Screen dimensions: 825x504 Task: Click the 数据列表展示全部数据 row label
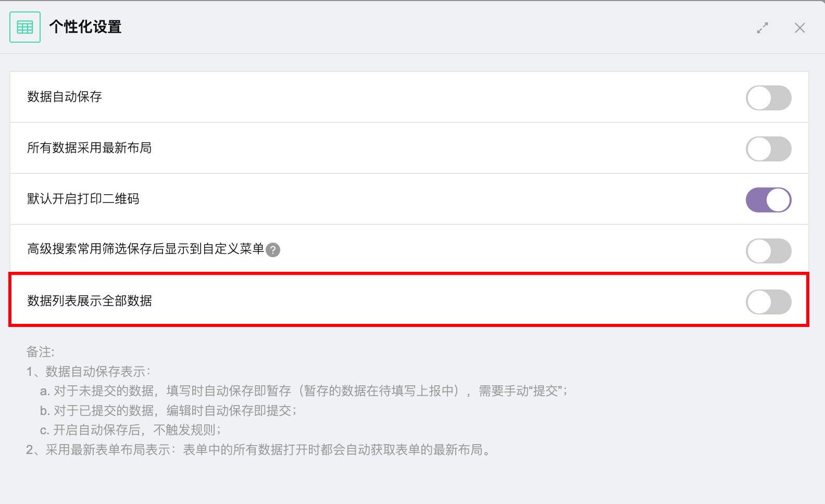click(90, 301)
